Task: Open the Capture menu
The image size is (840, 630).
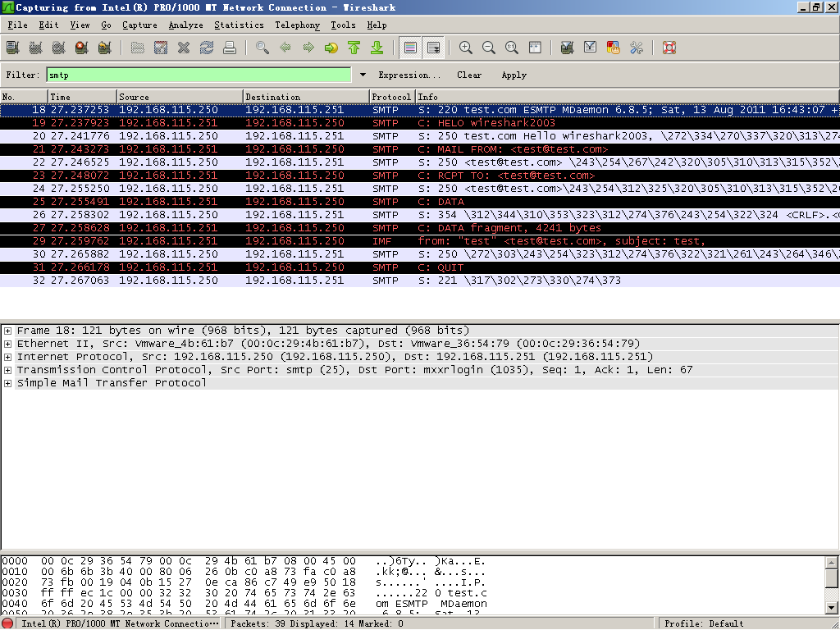Action: click(x=139, y=25)
